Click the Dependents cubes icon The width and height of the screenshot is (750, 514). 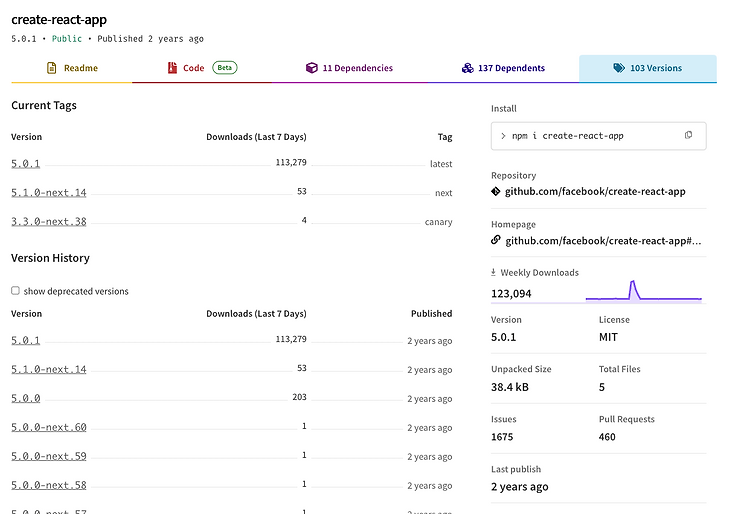pos(467,68)
